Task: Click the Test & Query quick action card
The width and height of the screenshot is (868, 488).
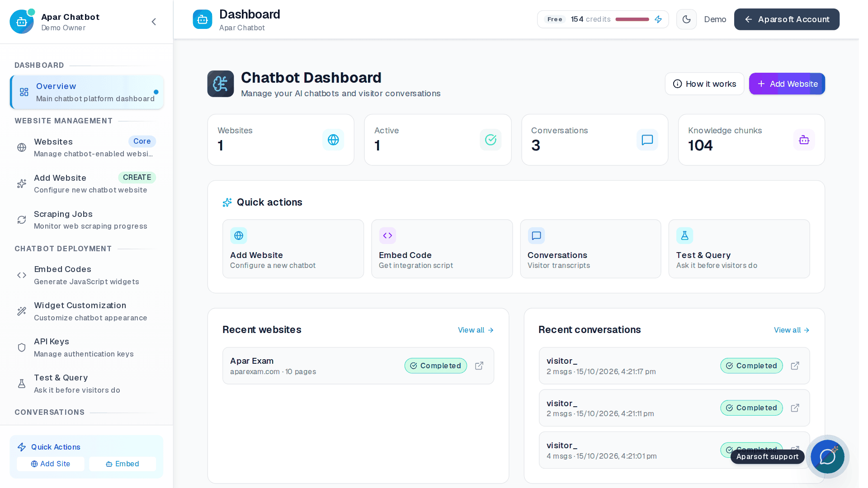Action: tap(739, 249)
